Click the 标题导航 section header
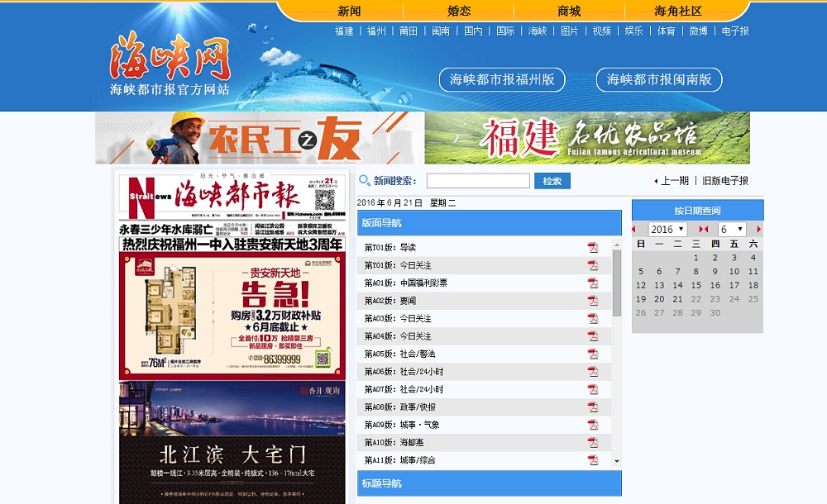827x504 pixels. [490, 483]
